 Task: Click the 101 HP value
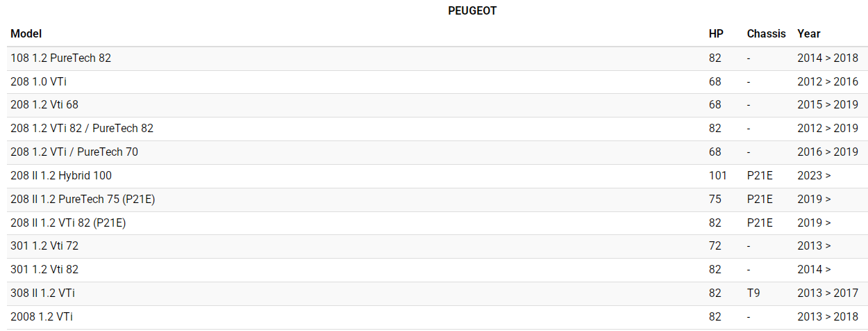(717, 176)
